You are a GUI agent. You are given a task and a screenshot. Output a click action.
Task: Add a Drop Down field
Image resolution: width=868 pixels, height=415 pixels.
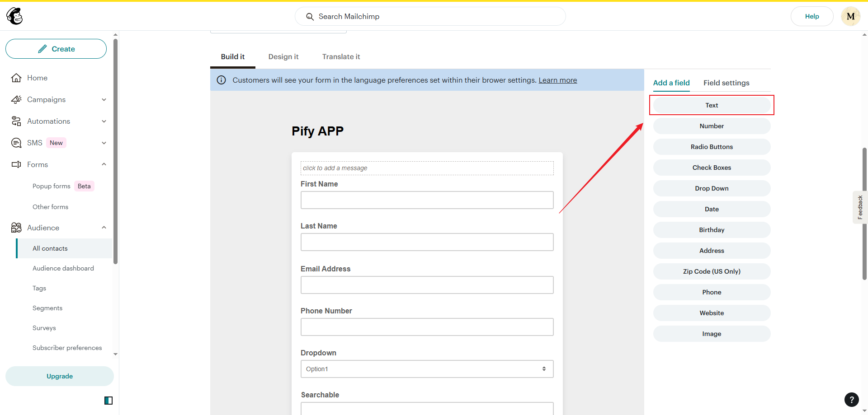712,188
